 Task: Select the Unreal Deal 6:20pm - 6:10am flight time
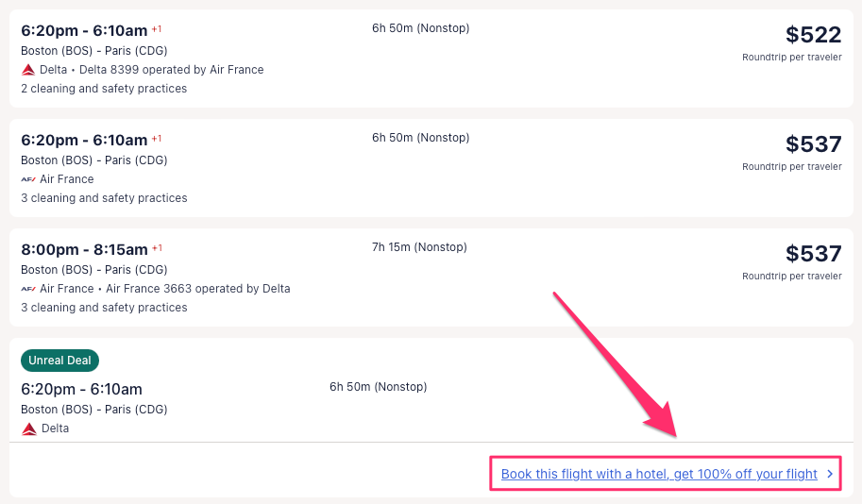coord(81,389)
